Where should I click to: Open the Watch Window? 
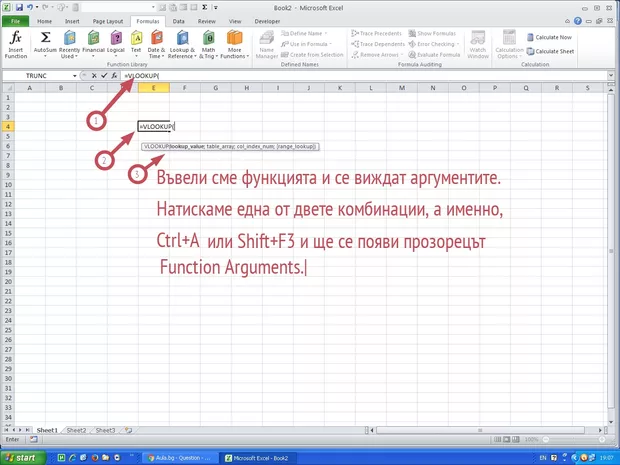[478, 45]
